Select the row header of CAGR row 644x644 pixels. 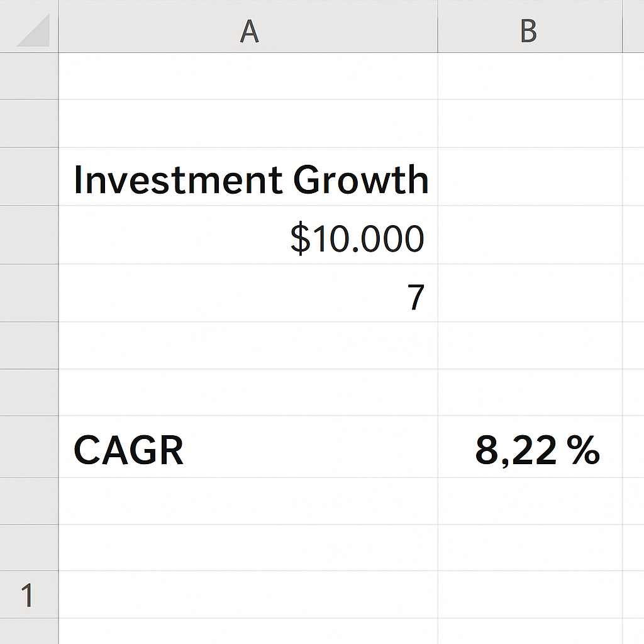(x=29, y=446)
